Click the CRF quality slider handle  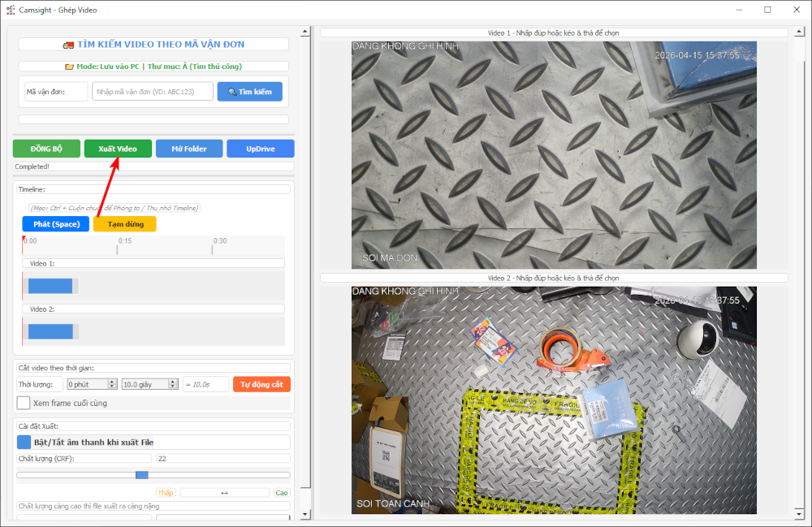pos(141,475)
